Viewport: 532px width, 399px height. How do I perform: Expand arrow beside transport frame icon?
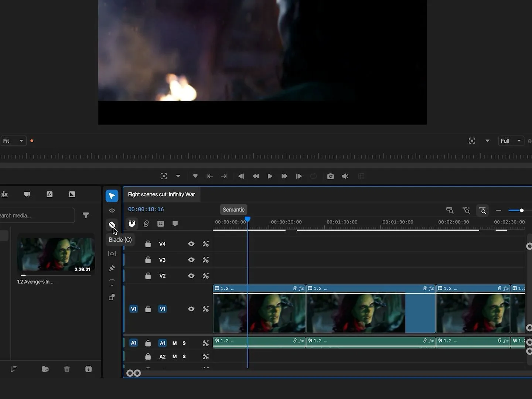click(x=178, y=176)
